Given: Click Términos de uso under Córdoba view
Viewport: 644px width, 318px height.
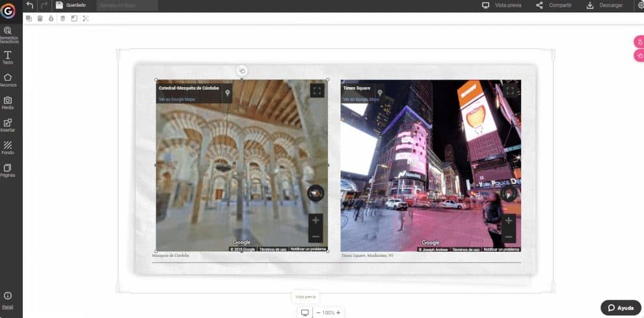Looking at the screenshot, I should 273,249.
